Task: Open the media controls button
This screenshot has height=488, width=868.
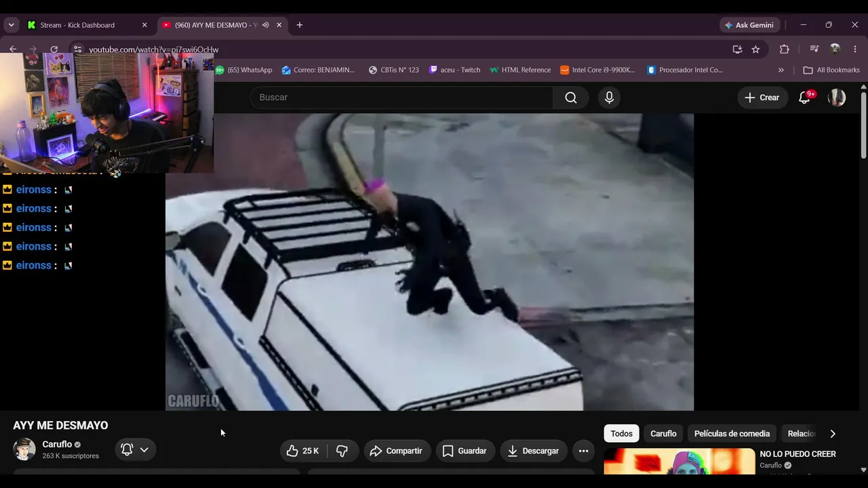Action: (815, 49)
